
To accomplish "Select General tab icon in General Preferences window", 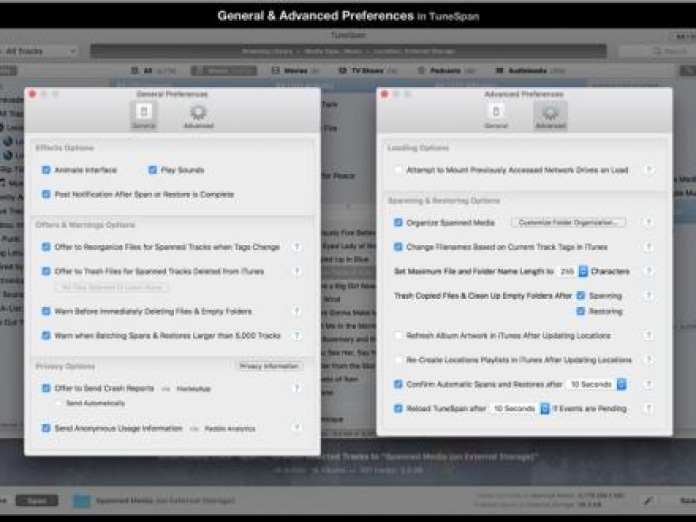I will point(143,115).
